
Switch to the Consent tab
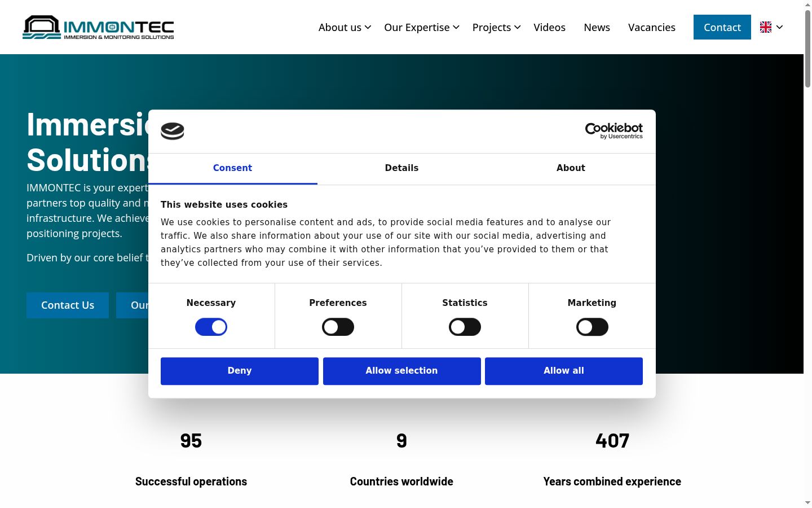coord(232,168)
